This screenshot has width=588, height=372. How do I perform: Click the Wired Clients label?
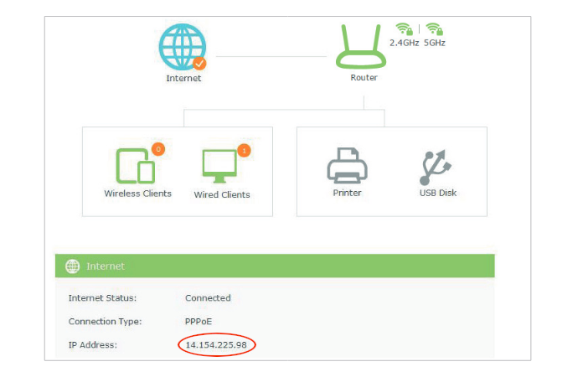tap(222, 194)
